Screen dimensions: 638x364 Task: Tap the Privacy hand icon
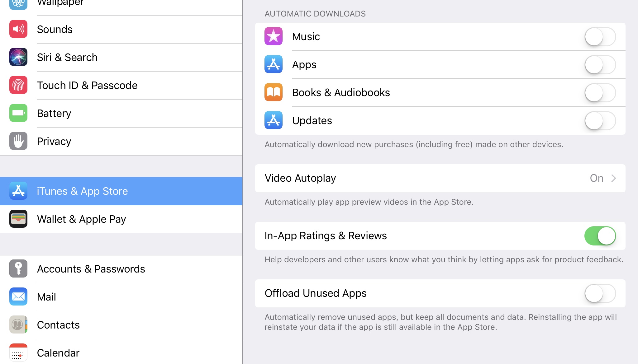[18, 141]
